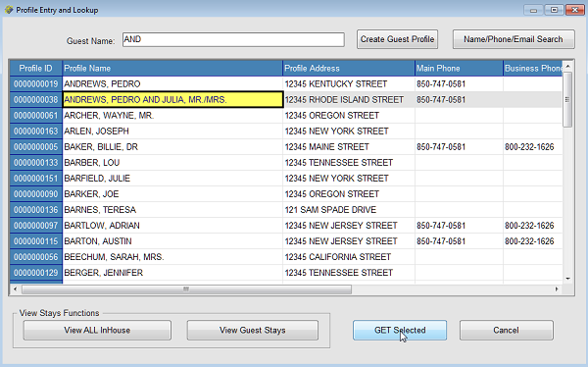Open View Guest Stays

click(x=253, y=330)
